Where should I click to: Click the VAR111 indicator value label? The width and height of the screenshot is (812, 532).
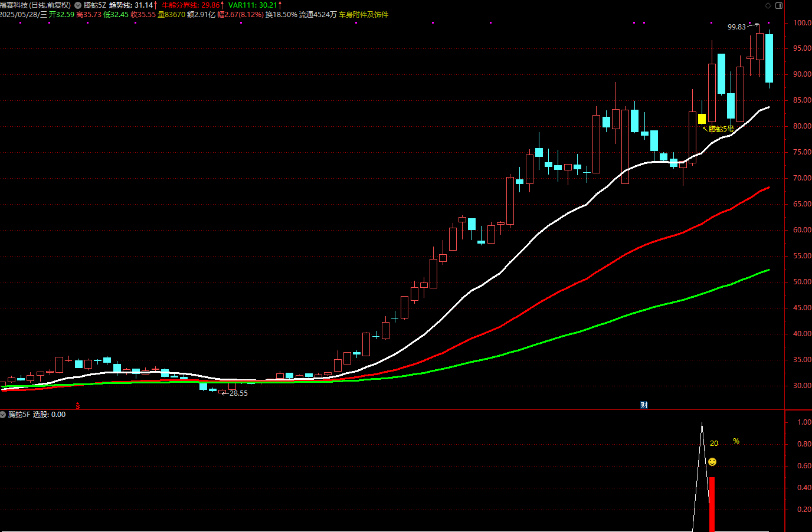click(253, 5)
